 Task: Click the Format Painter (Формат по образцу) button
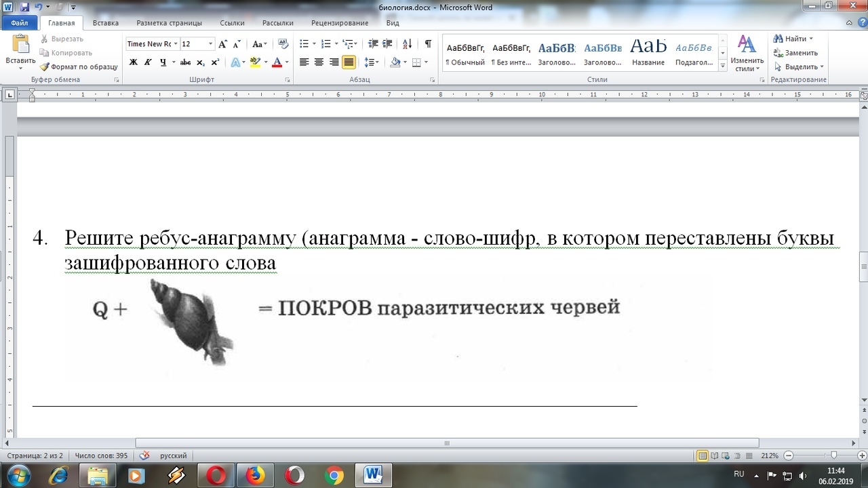pyautogui.click(x=79, y=66)
